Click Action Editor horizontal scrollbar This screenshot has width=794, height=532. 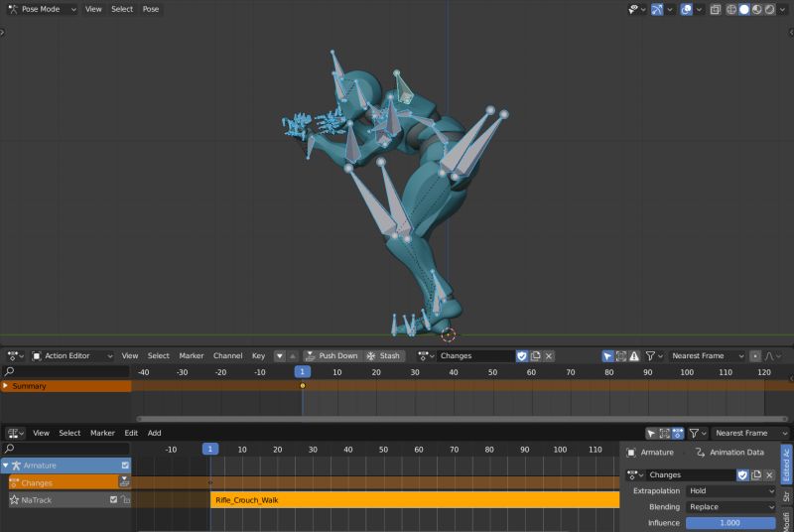(462, 419)
